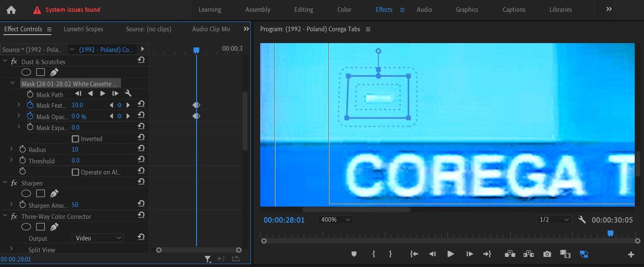Go to the Home screen icon

tap(11, 10)
